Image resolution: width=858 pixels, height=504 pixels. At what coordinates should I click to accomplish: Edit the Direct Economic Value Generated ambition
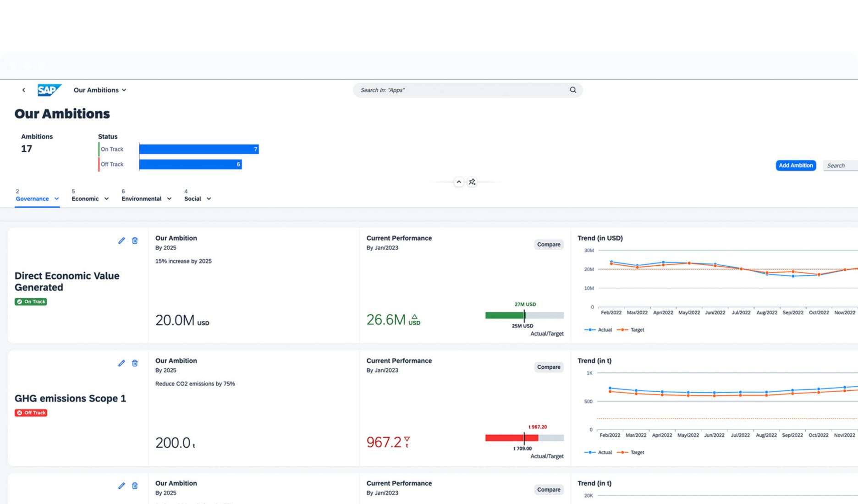pos(121,241)
